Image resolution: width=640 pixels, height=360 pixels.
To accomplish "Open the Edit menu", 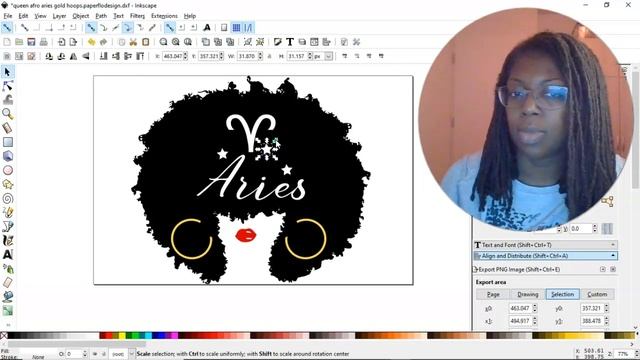I will (23, 16).
